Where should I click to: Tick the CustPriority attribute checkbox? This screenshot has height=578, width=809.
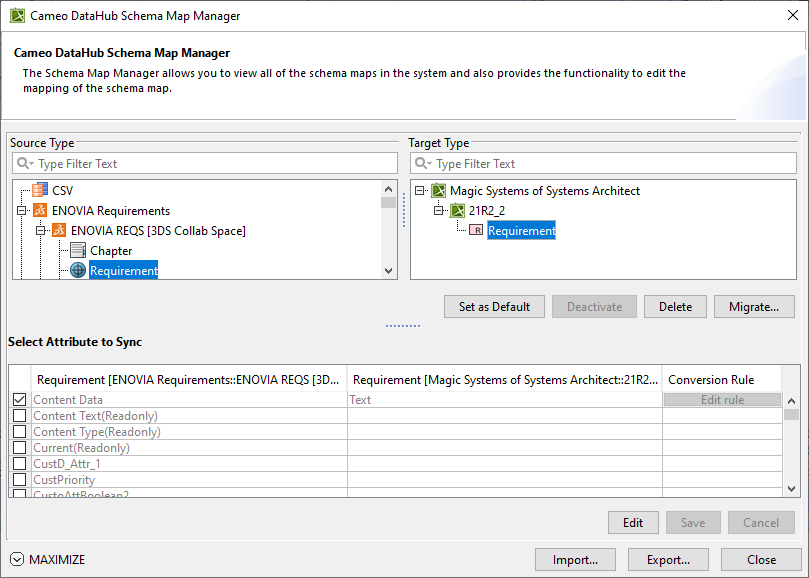19,480
